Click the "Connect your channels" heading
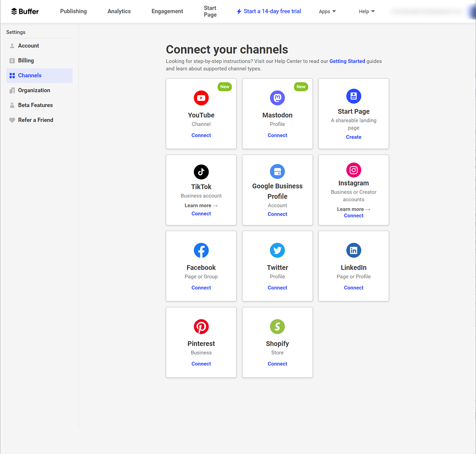Screen dimensions: 476x454 click(x=227, y=49)
